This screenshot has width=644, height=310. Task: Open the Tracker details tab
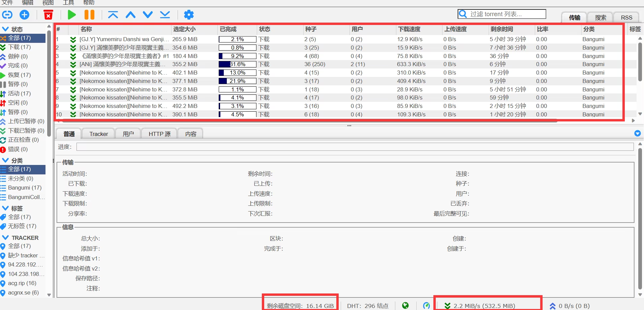[x=98, y=134]
